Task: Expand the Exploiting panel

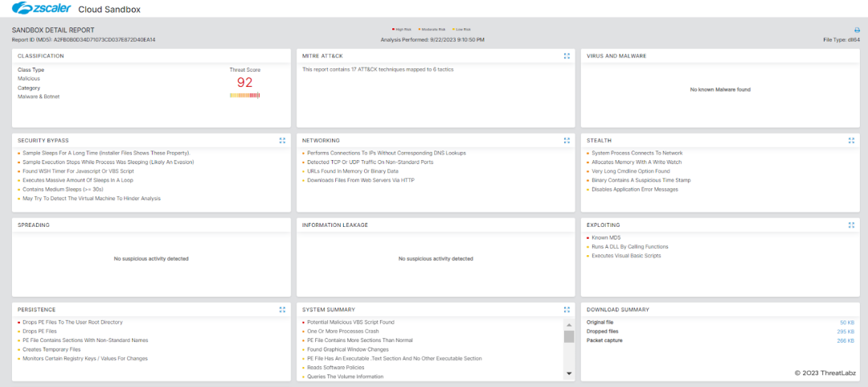Action: [851, 225]
